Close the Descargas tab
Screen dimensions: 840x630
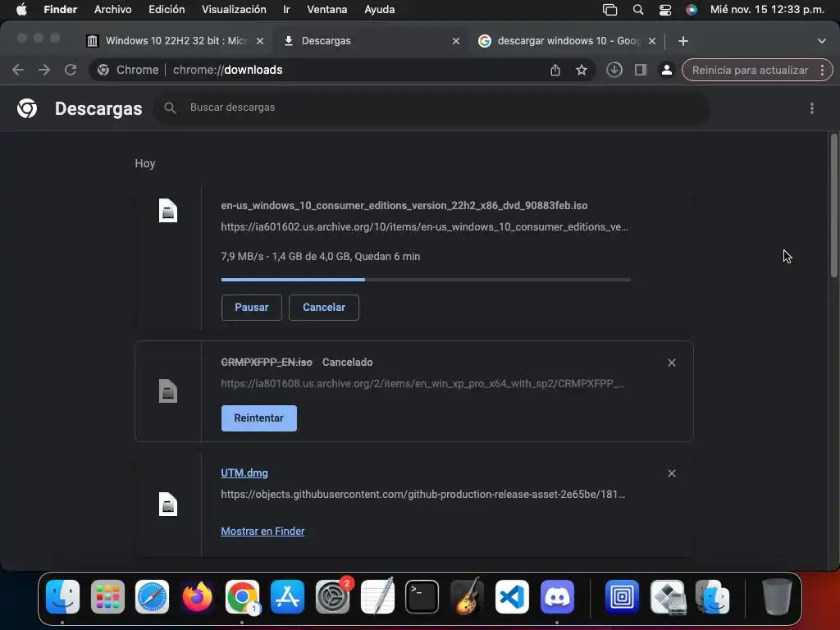456,41
